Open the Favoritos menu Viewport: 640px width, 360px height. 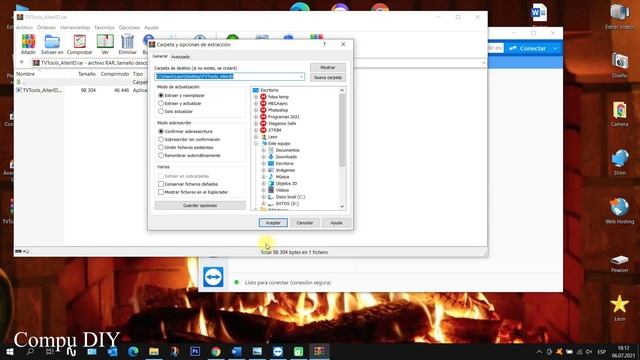104,27
